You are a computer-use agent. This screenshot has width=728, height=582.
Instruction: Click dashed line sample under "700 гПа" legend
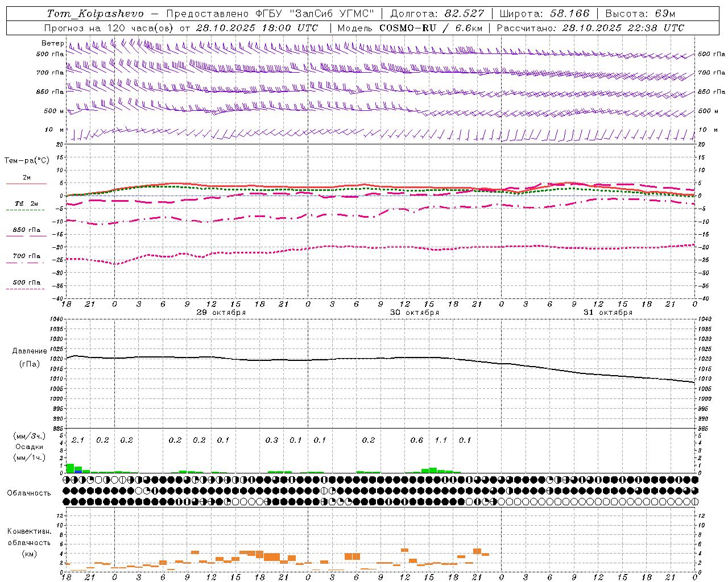[x=25, y=263]
